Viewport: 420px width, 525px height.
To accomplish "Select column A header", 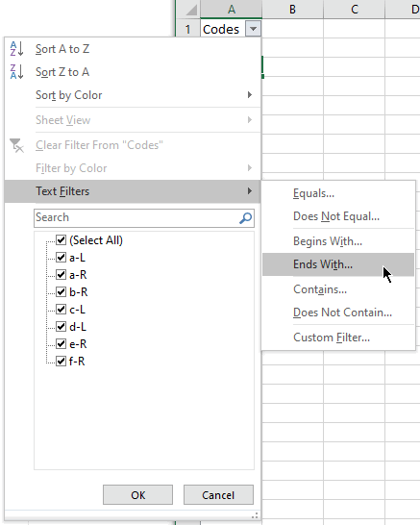I will [x=232, y=10].
